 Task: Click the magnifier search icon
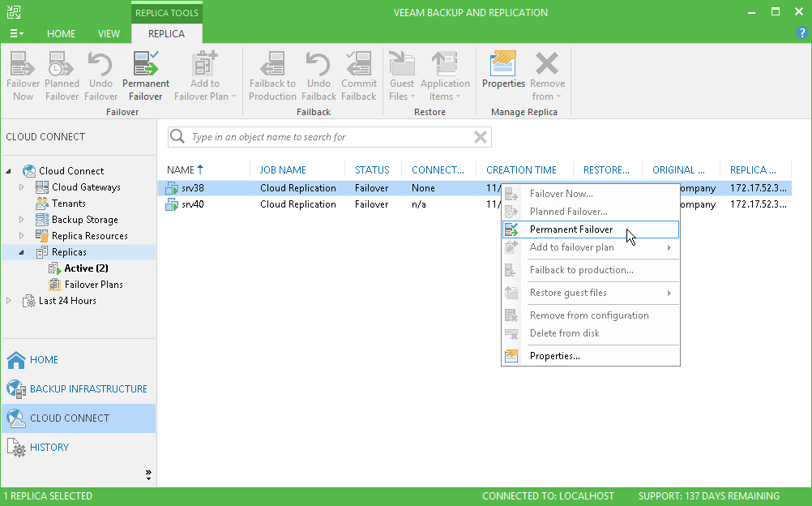point(177,136)
